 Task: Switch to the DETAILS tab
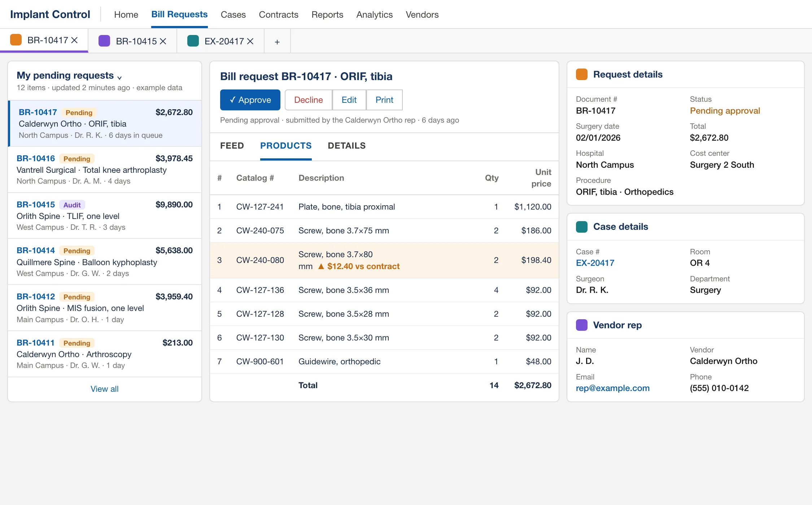[x=347, y=146]
